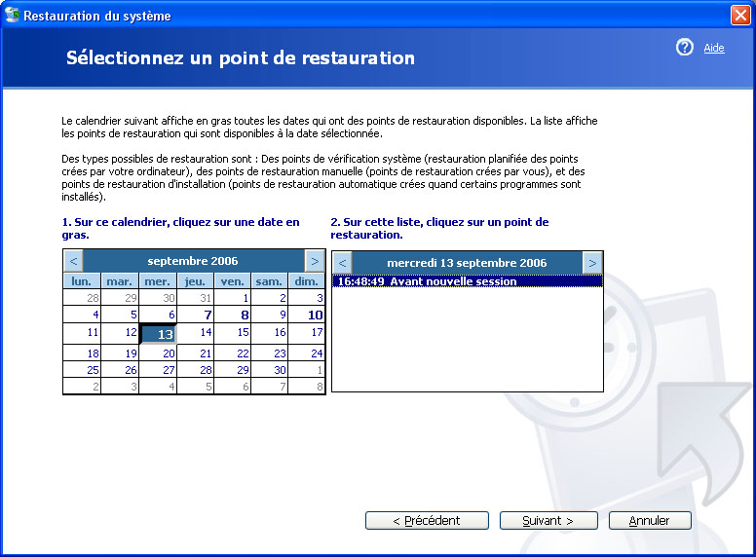Go to next month after septembre 2006
This screenshot has width=756, height=557.
(314, 261)
